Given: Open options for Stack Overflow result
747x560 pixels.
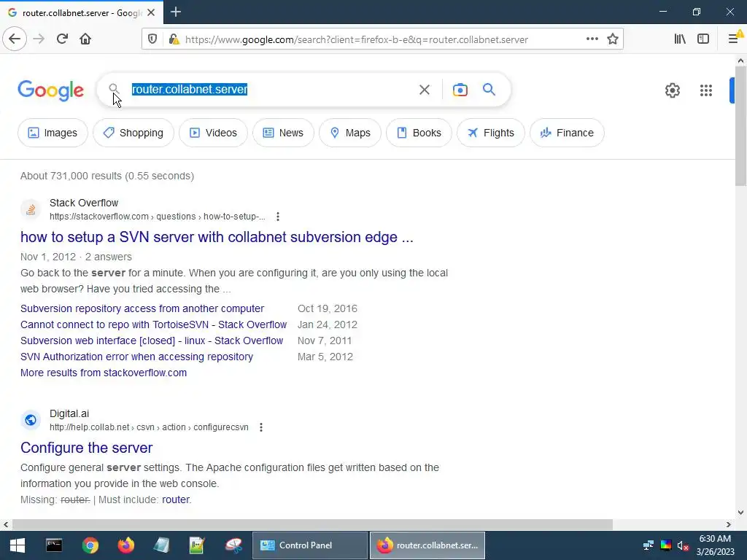Looking at the screenshot, I should (x=278, y=217).
